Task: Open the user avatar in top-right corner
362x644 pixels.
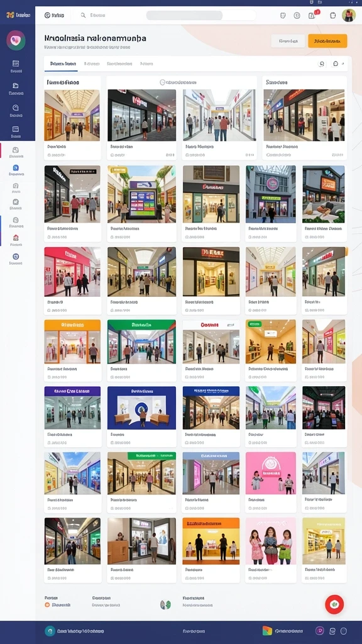Action: pos(348,15)
